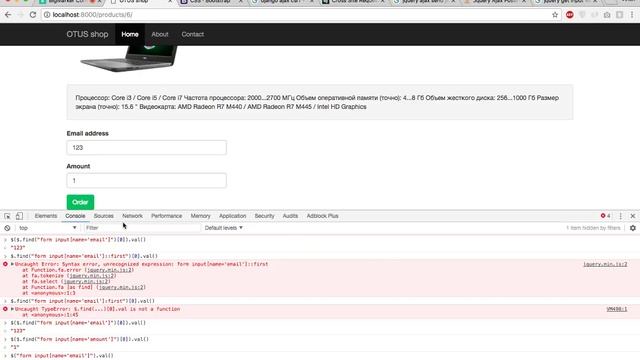Click the console line using ':first' selector
The image size is (640, 360).
[82, 301]
